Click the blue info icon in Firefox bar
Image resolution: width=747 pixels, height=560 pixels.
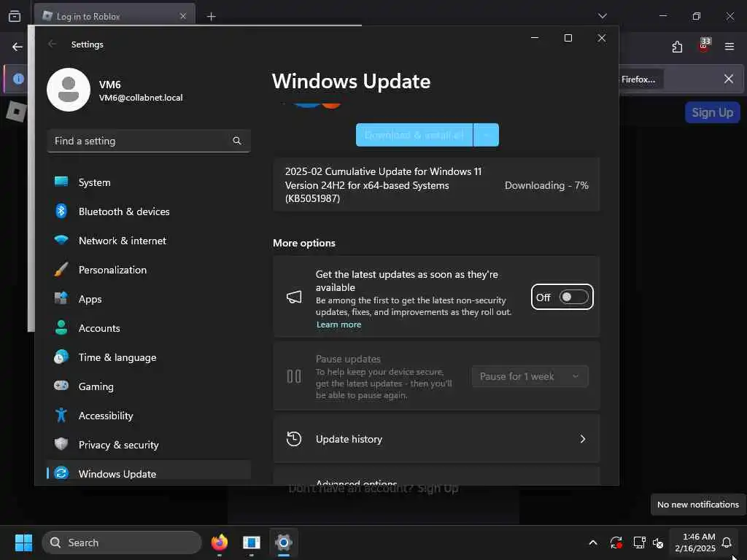(x=18, y=79)
